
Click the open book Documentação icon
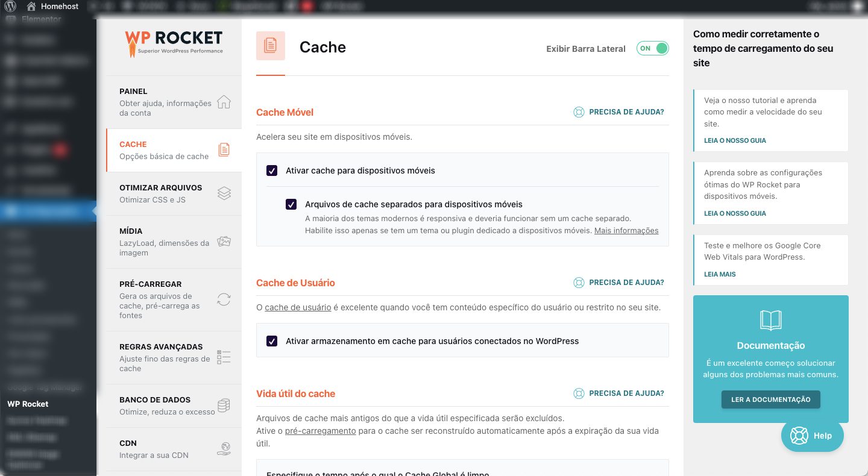[x=771, y=321]
